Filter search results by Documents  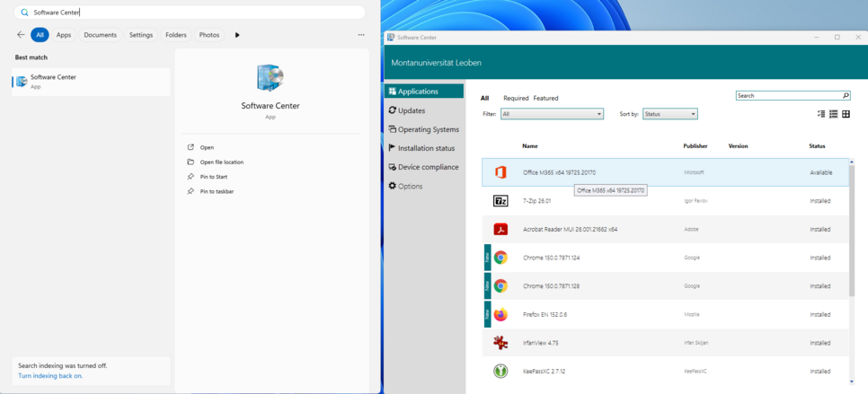(101, 35)
